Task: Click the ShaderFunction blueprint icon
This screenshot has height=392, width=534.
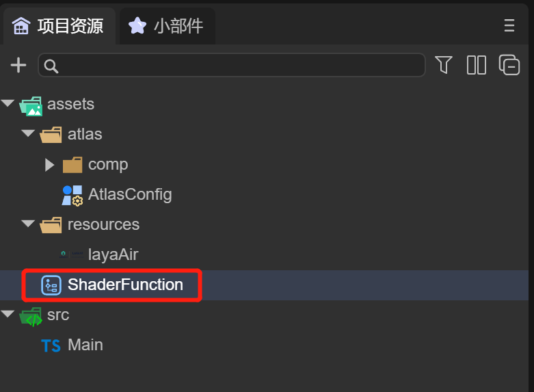Action: [51, 285]
